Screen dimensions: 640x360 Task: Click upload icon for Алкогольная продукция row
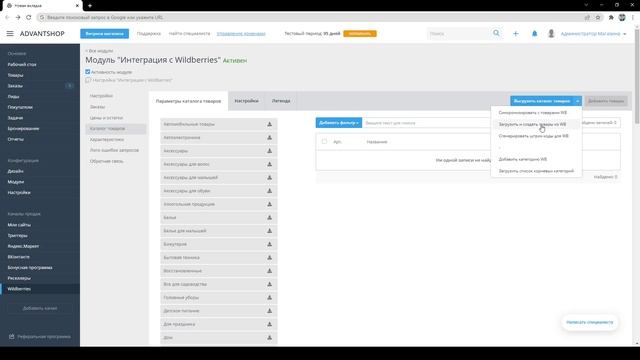click(x=269, y=204)
